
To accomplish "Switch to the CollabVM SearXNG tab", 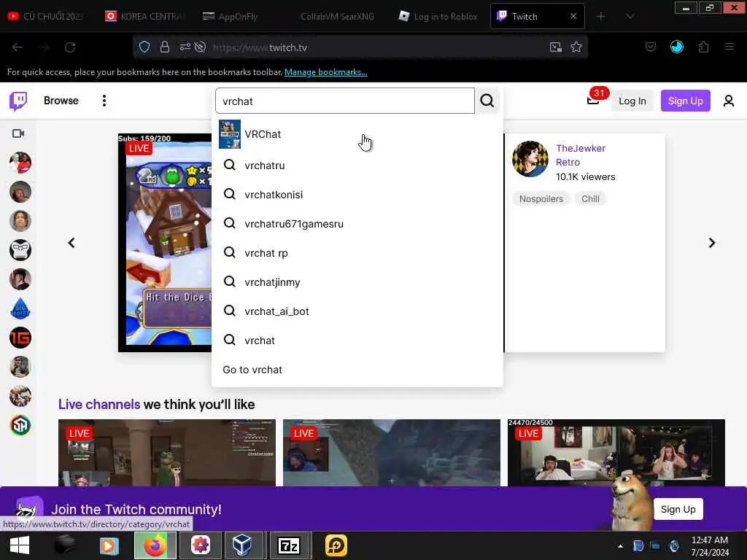I will coord(337,17).
